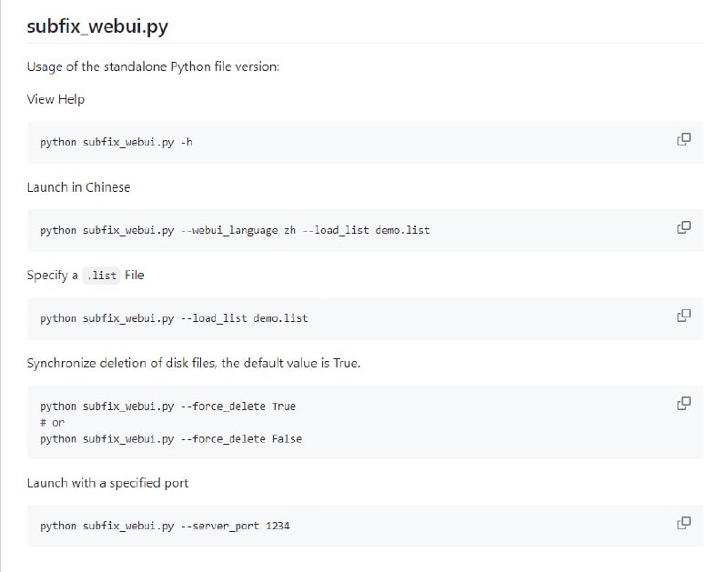The height and width of the screenshot is (572, 728).
Task: Click the '--force_delete False' code line
Action: [x=171, y=438]
